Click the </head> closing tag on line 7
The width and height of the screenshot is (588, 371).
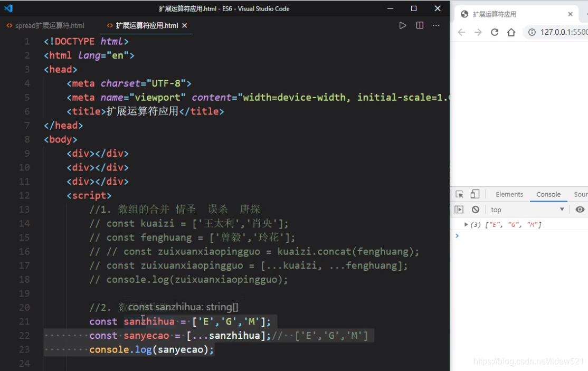[63, 125]
